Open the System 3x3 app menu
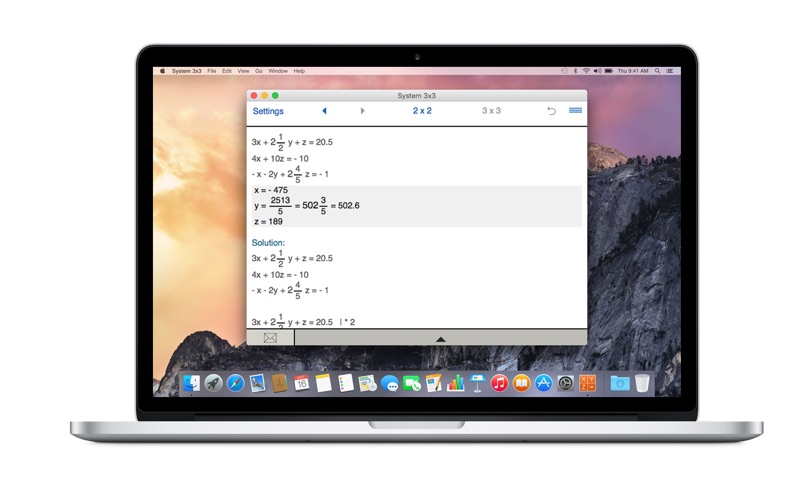Image resolution: width=800 pixels, height=500 pixels. (186, 71)
